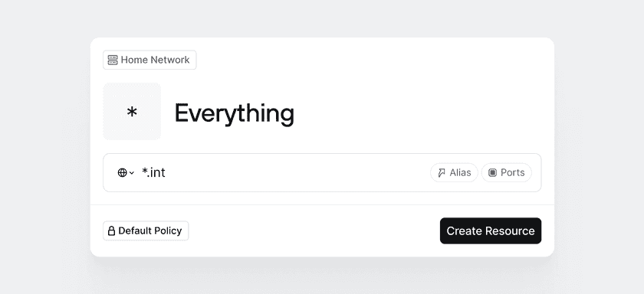Click the word Ports
This screenshot has width=644, height=294.
513,172
